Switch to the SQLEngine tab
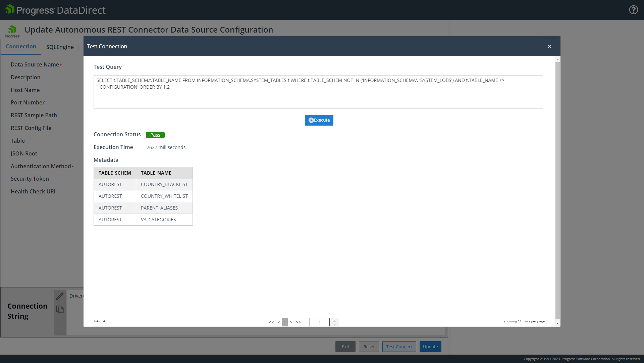 point(60,47)
